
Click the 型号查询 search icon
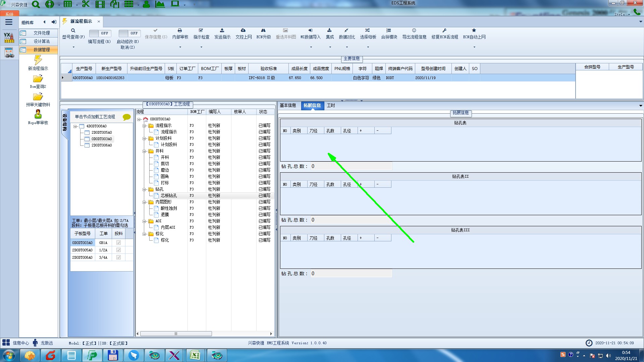[x=73, y=31]
